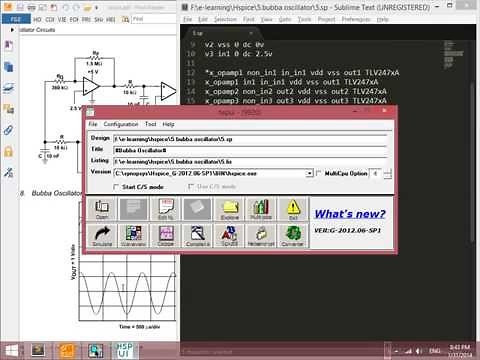Open the quick toolbar customize dropdown arrow
This screenshot has width=480, height=360.
(97, 7)
